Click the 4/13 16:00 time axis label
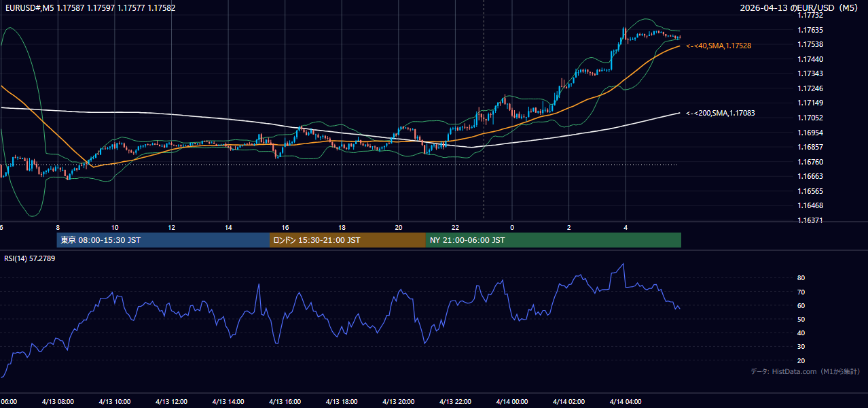Screen dimensions: 868x408 coord(285,402)
